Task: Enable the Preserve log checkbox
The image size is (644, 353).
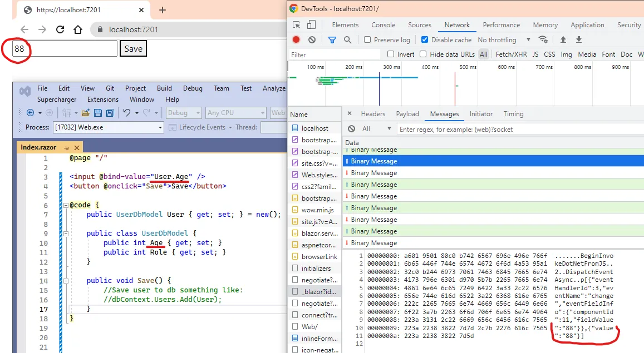Action: (367, 39)
